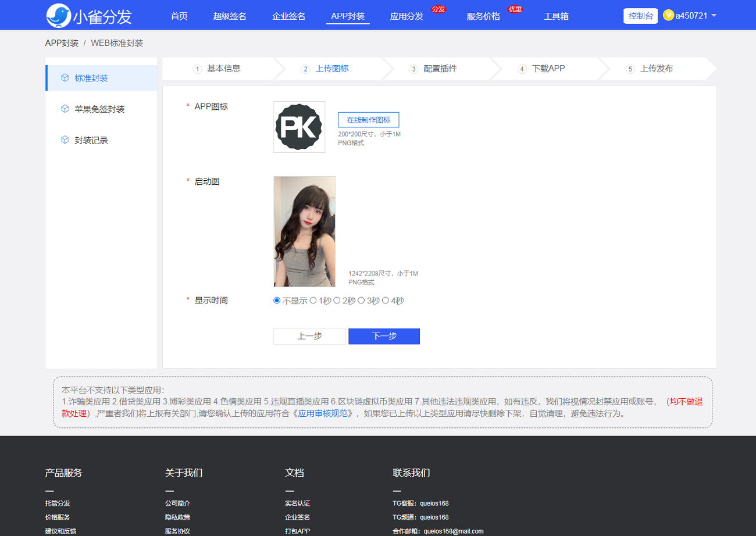Open the 超级签名 navigation menu
The image size is (756, 536).
[230, 16]
